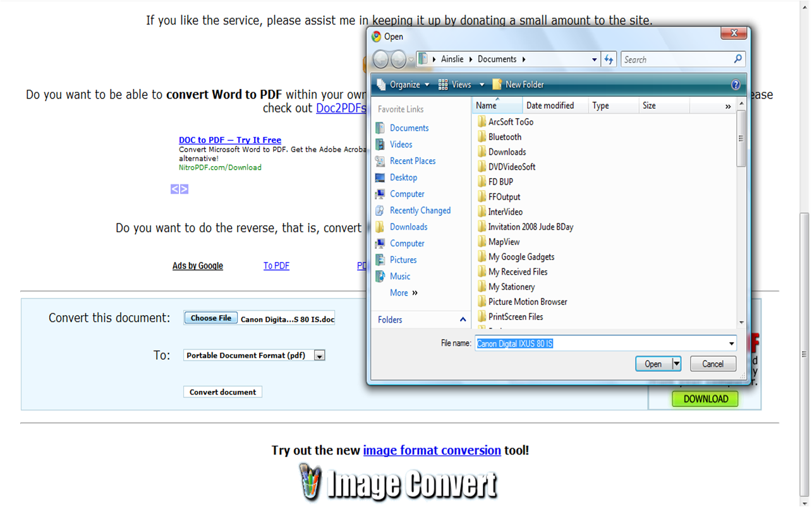Click the Documents icon in Favorite Links

[380, 128]
